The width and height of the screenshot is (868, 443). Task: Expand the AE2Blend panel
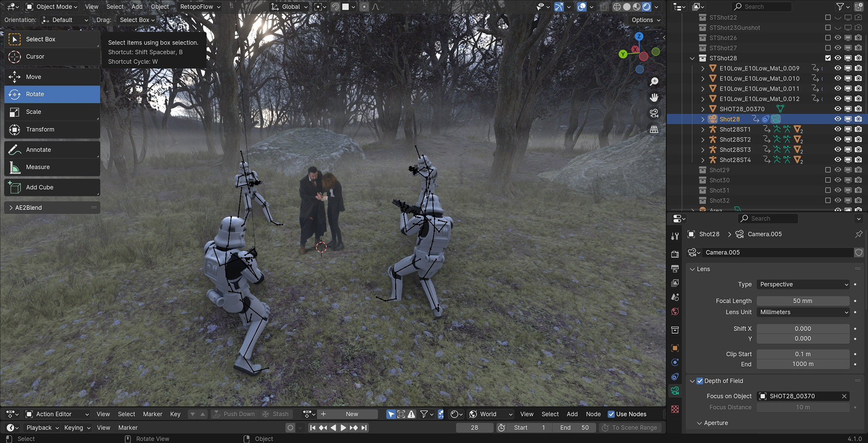[52, 208]
